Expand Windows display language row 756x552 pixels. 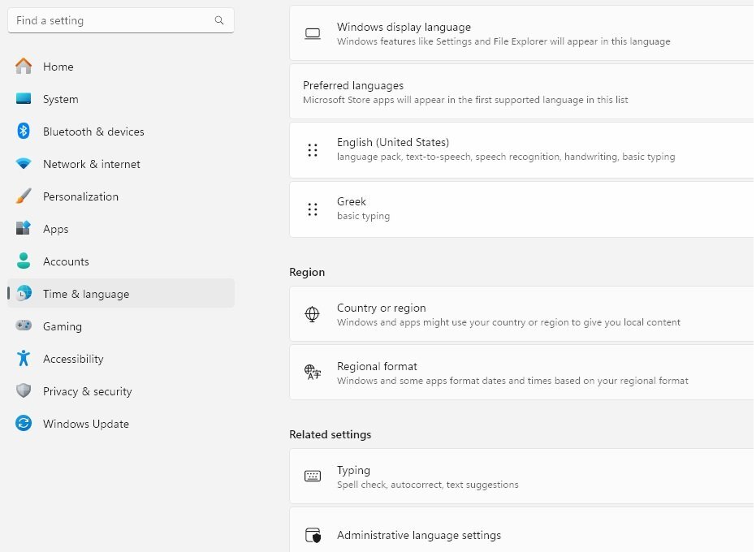(521, 33)
